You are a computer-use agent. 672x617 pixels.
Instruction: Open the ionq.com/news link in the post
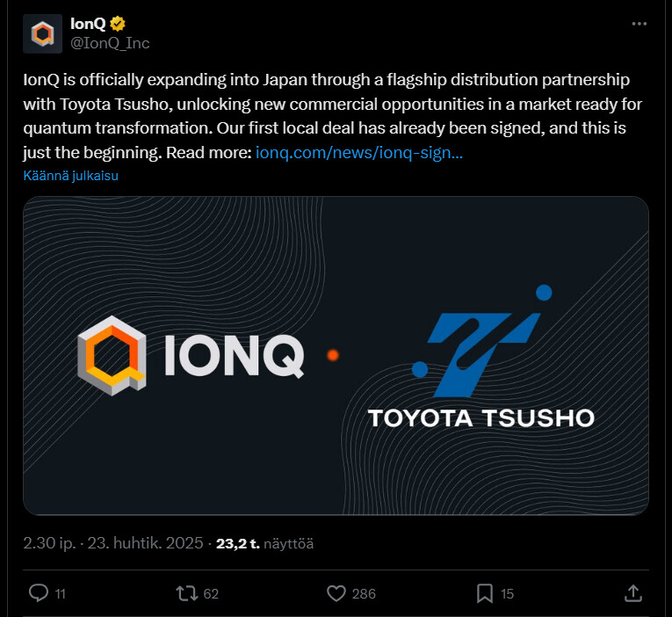pyautogui.click(x=359, y=152)
